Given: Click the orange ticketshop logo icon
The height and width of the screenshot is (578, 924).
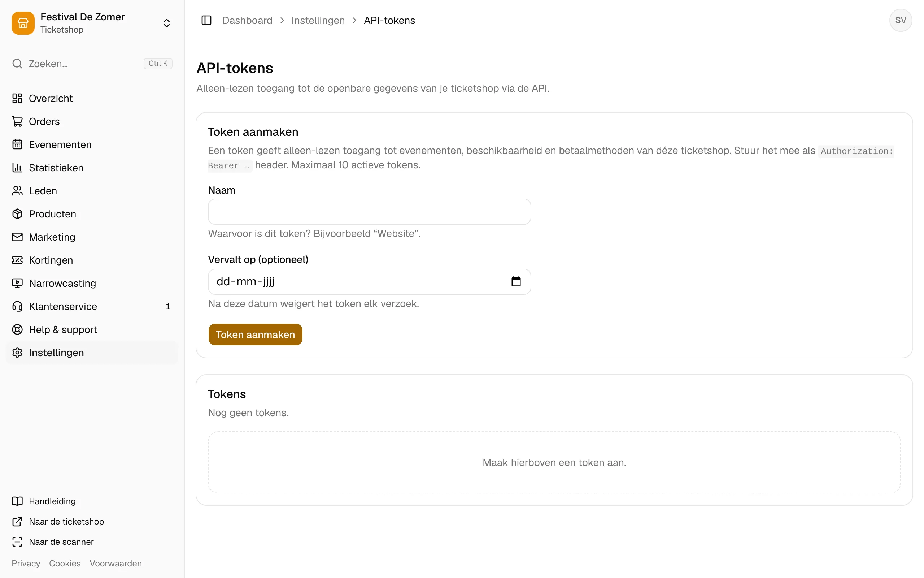Looking at the screenshot, I should (23, 23).
